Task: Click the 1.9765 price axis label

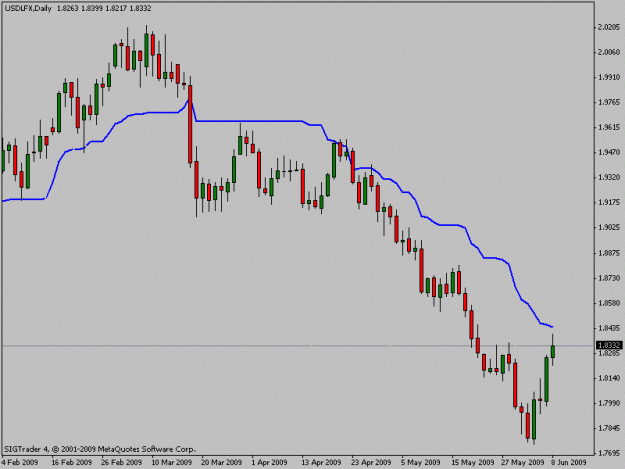Action: click(x=609, y=102)
